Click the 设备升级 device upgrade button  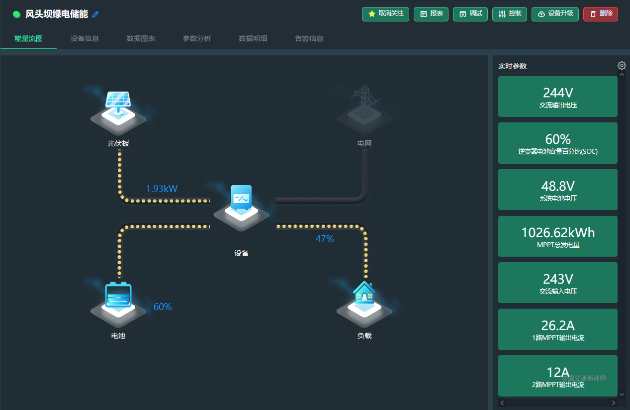point(554,14)
